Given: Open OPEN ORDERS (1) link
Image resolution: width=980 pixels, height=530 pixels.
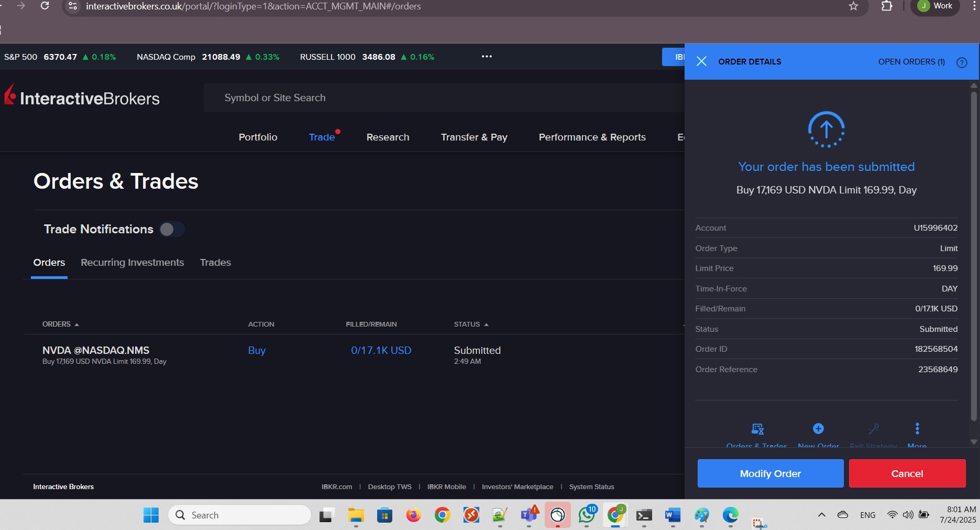Looking at the screenshot, I should [x=911, y=62].
